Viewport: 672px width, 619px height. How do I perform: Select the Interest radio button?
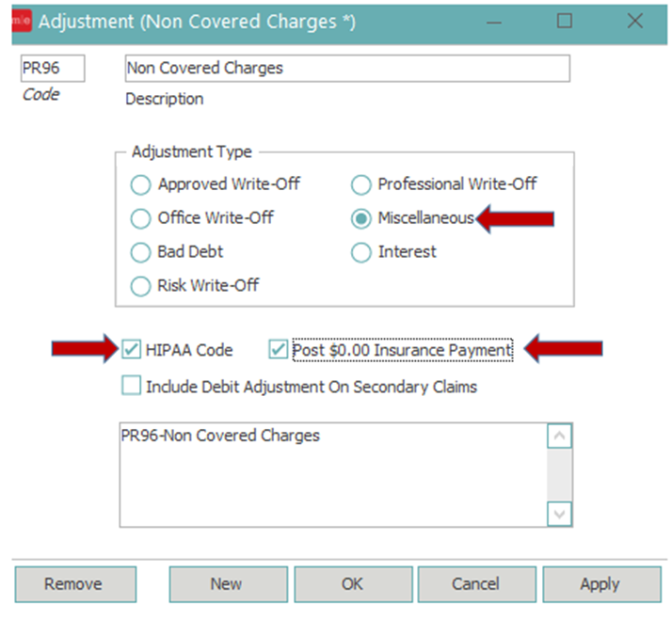point(360,252)
